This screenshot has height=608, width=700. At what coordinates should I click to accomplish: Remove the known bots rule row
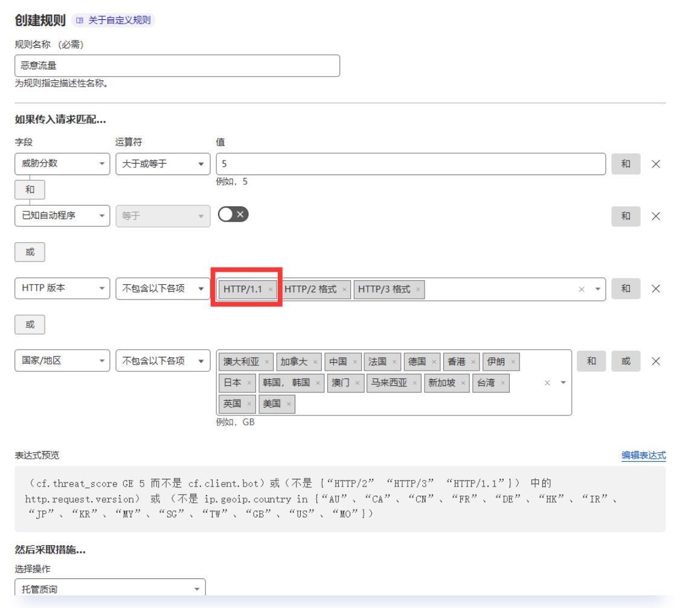tap(655, 216)
